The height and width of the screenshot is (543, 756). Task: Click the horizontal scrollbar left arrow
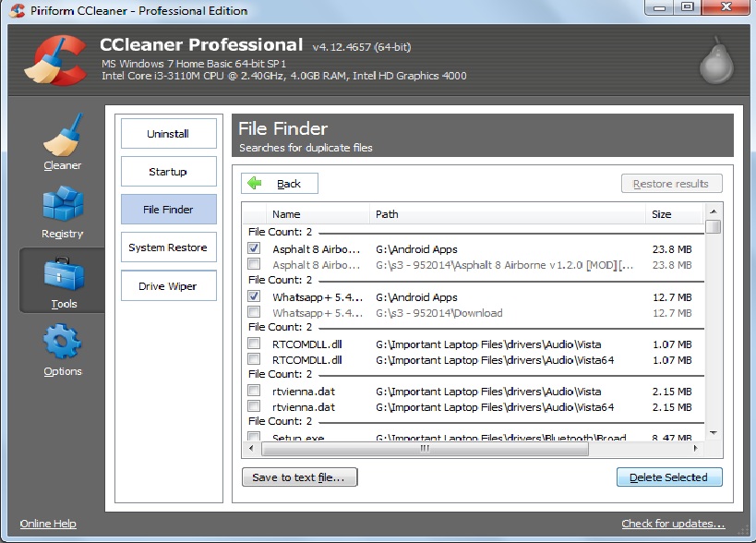point(251,449)
